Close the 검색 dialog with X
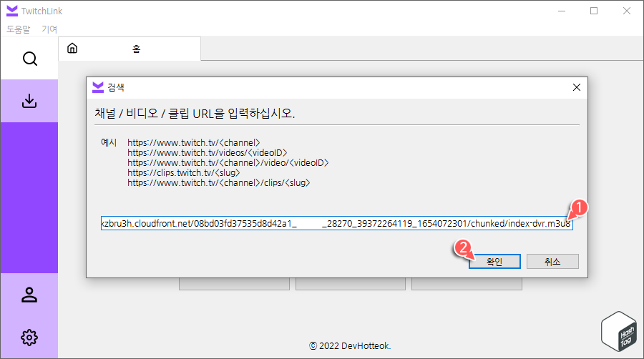 (577, 87)
